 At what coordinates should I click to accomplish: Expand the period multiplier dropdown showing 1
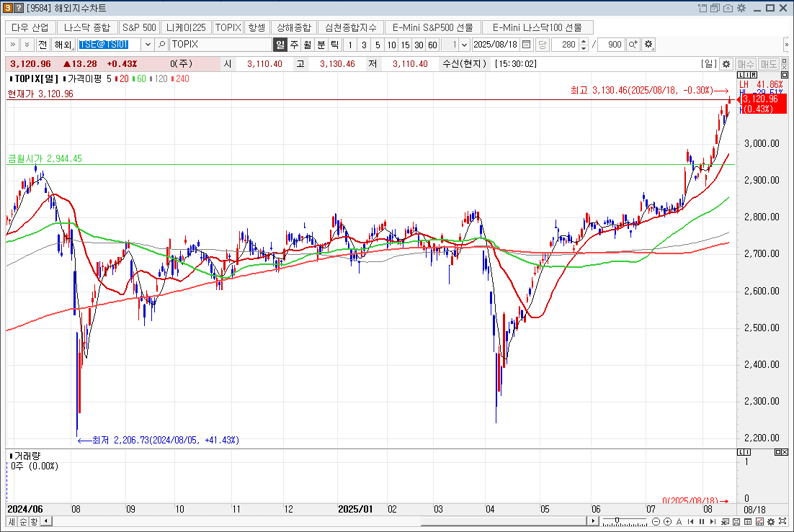[x=464, y=45]
